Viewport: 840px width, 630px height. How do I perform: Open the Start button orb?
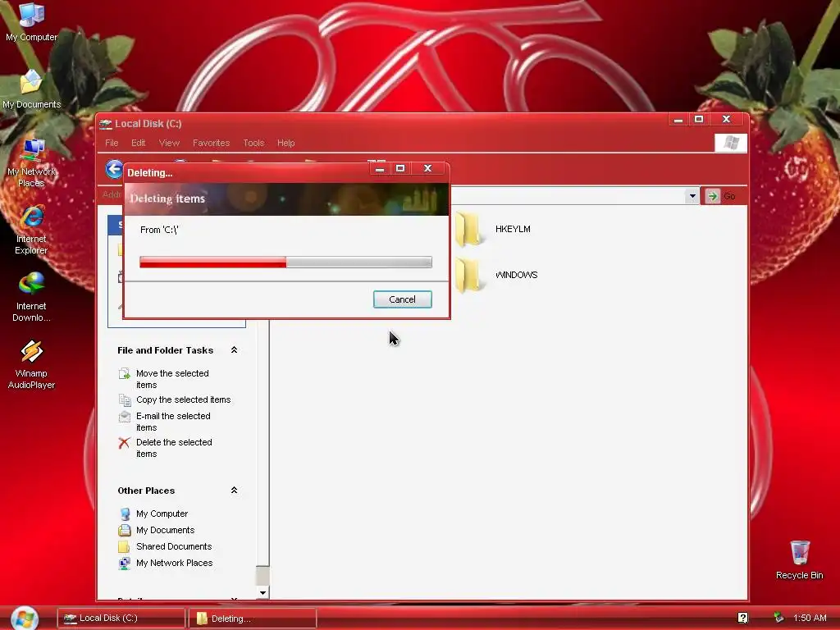(25, 619)
